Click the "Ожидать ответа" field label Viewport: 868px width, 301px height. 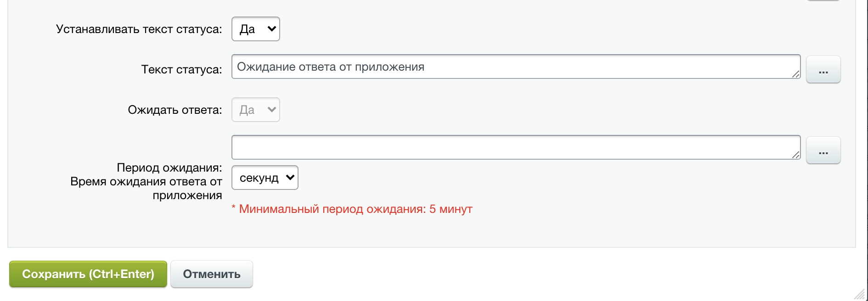[175, 109]
